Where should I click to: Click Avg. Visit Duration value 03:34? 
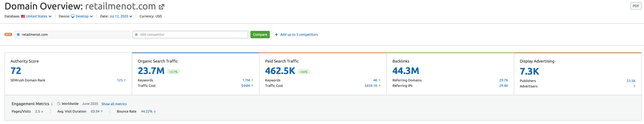point(95,111)
